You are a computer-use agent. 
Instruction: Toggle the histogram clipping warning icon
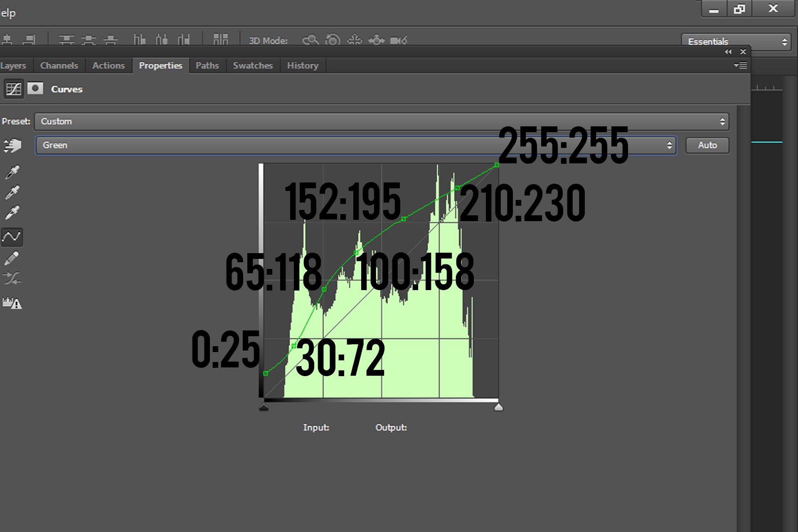tap(12, 303)
